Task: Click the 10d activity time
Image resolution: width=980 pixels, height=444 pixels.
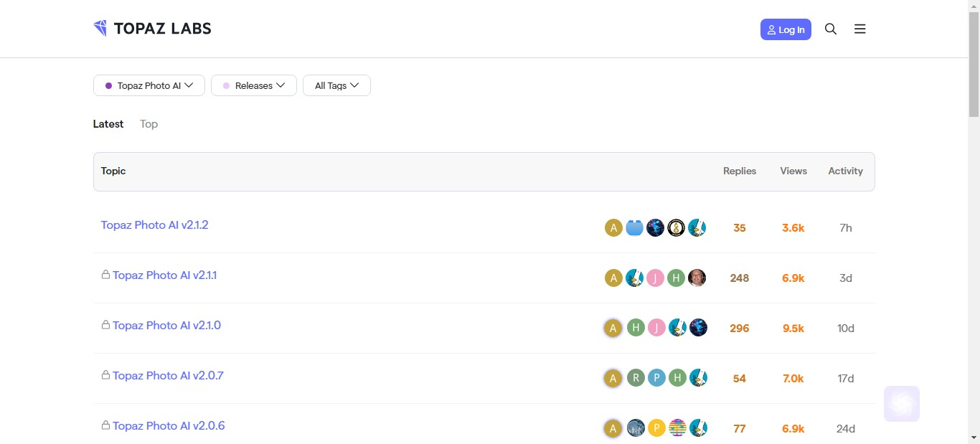Action: 846,329
